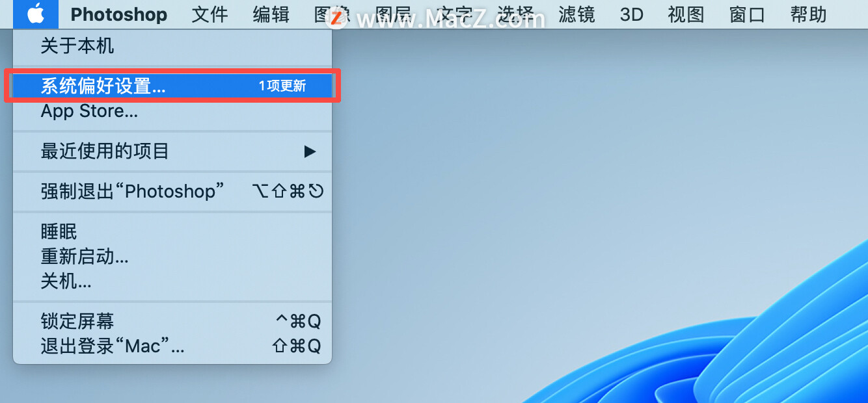This screenshot has height=403, width=868.
Task: Select 系统偏好设置... menu entry
Action: pyautogui.click(x=172, y=86)
